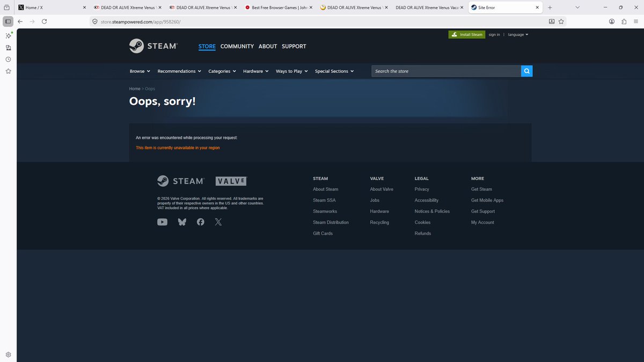
Task: Open Steam's Facebook icon in footer
Action: (x=200, y=222)
